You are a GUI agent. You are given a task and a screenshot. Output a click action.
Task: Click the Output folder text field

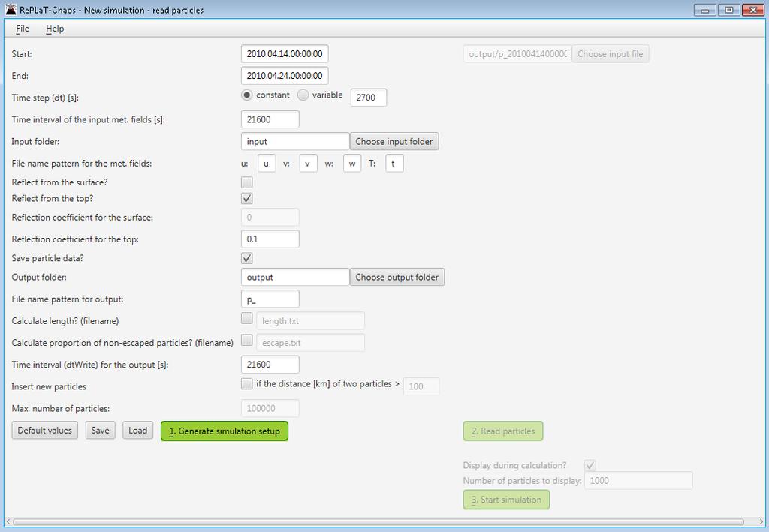(295, 278)
